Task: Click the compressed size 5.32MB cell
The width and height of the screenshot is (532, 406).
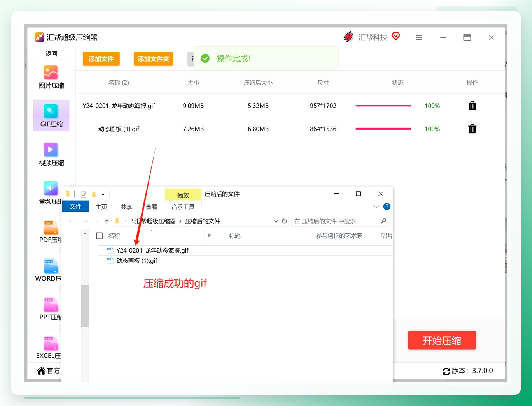Action: tap(258, 106)
